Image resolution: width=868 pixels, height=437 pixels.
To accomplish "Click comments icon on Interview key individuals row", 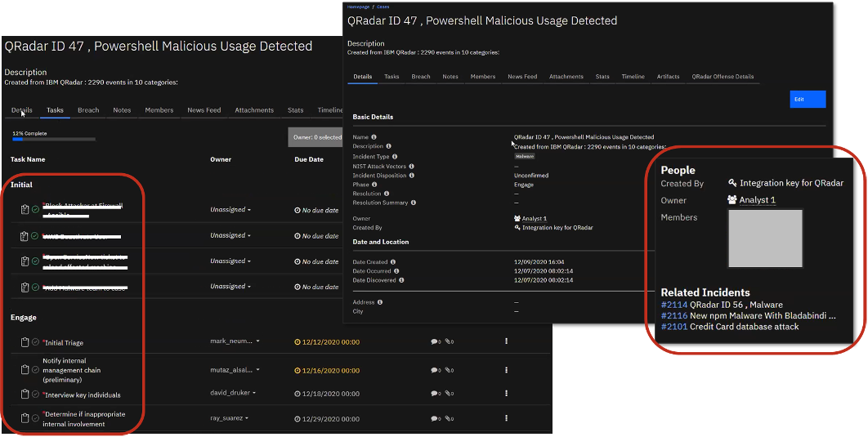I will click(434, 393).
